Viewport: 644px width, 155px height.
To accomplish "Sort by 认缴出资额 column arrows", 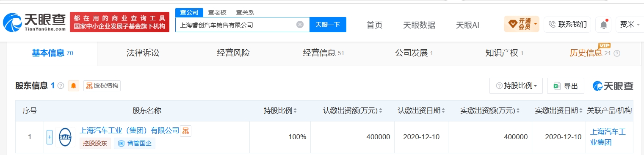I will click(381, 111).
